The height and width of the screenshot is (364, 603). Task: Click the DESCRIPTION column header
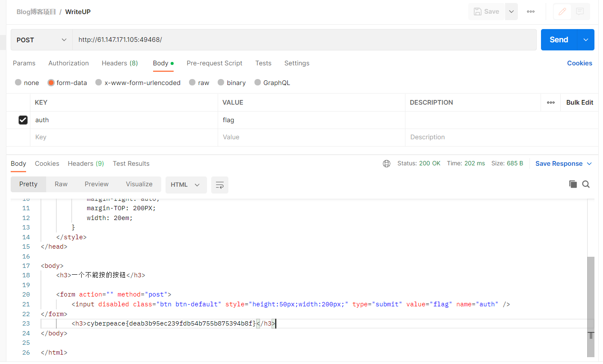431,103
